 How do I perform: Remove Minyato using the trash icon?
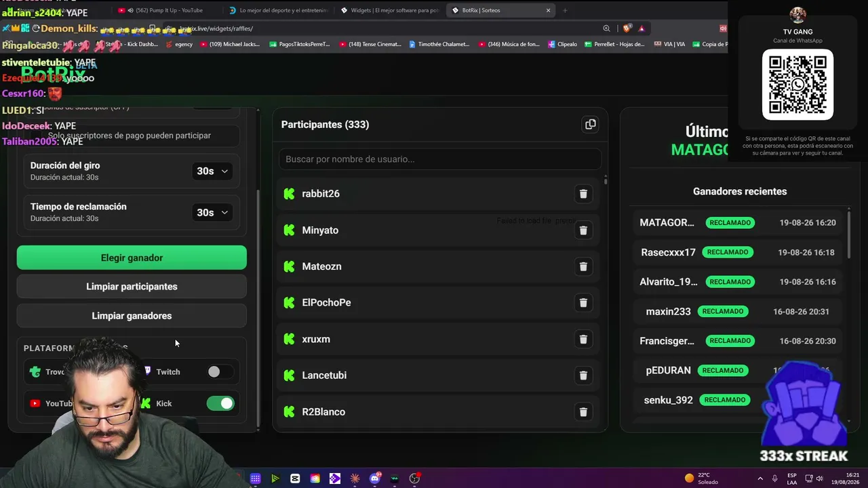(583, 230)
